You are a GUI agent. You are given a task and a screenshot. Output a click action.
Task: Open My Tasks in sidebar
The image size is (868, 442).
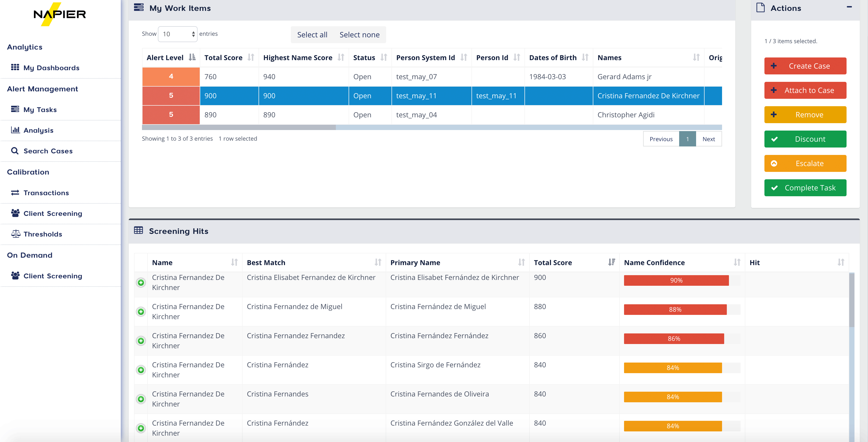(40, 109)
